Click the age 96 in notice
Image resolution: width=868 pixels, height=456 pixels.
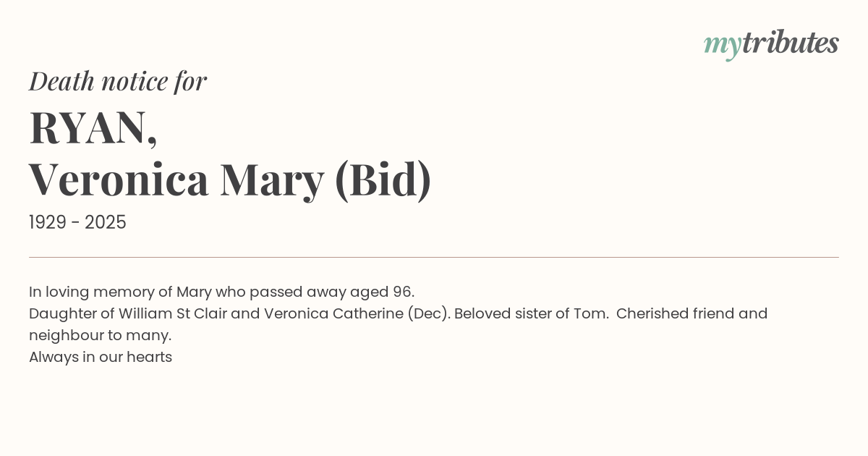403,292
